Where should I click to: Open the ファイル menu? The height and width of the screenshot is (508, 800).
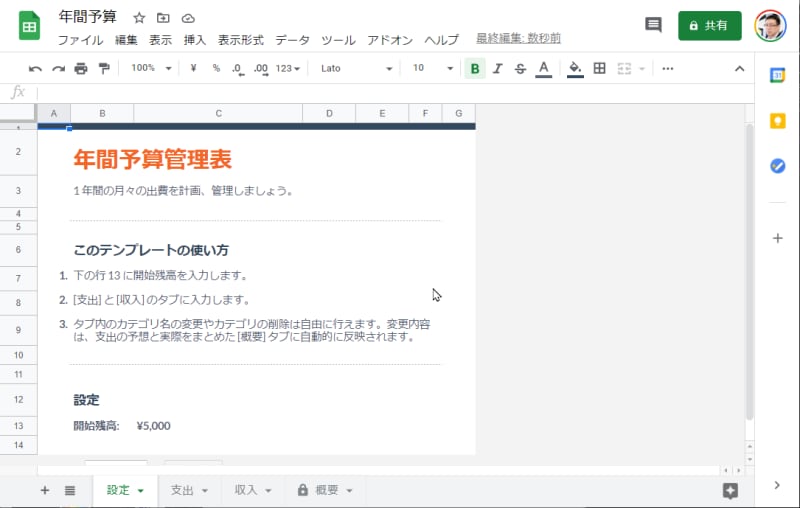[81, 40]
